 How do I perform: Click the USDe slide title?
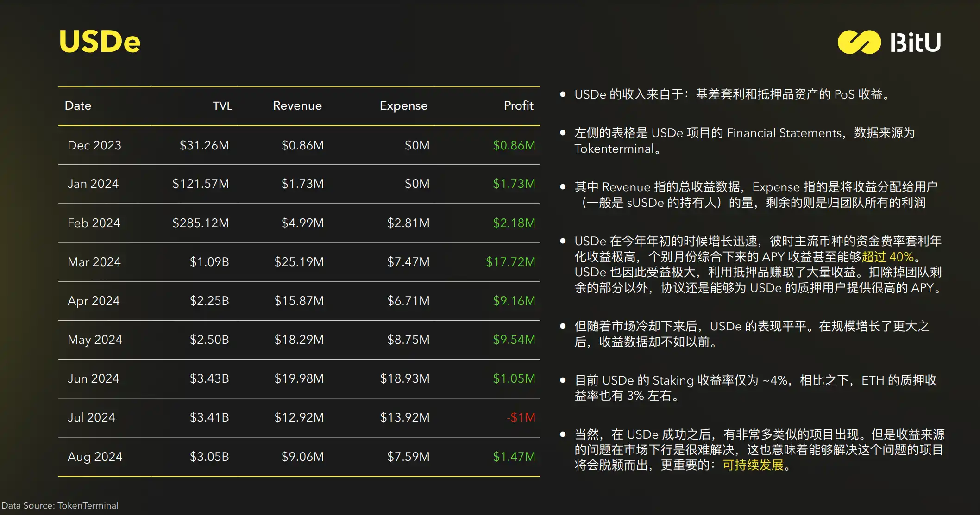(100, 42)
